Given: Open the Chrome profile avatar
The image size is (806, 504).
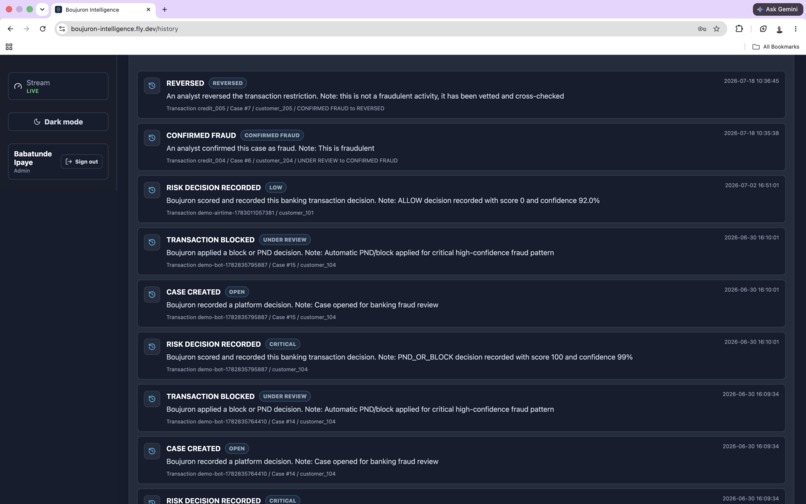Looking at the screenshot, I should [779, 29].
